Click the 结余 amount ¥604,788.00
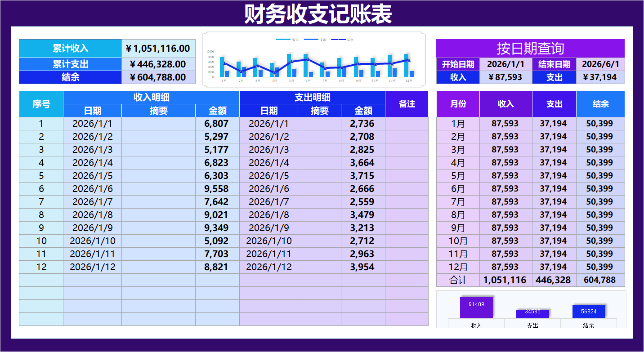The image size is (644, 352). tap(158, 77)
